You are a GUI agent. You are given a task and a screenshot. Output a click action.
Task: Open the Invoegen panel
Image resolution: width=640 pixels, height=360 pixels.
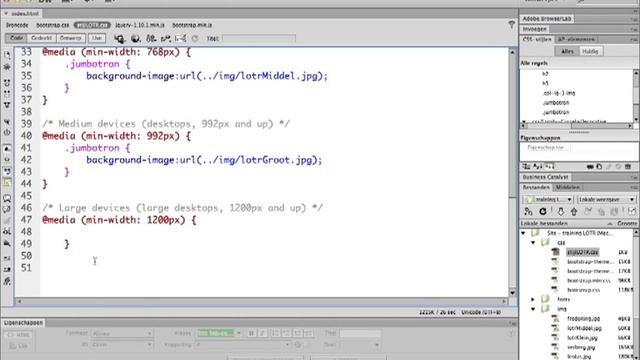coord(534,29)
